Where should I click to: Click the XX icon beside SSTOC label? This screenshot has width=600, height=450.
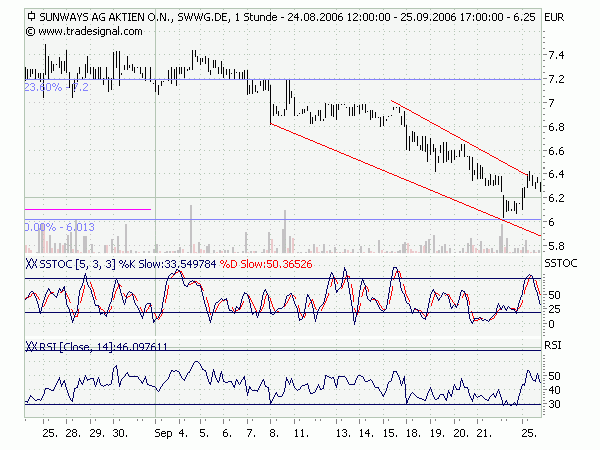click(31, 264)
